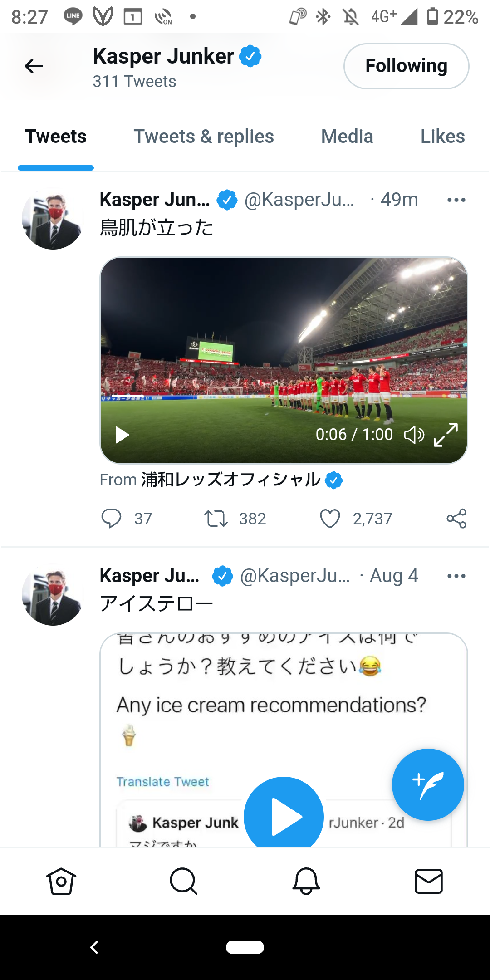Switch to the Media tab
This screenshot has width=490, height=980.
[347, 137]
